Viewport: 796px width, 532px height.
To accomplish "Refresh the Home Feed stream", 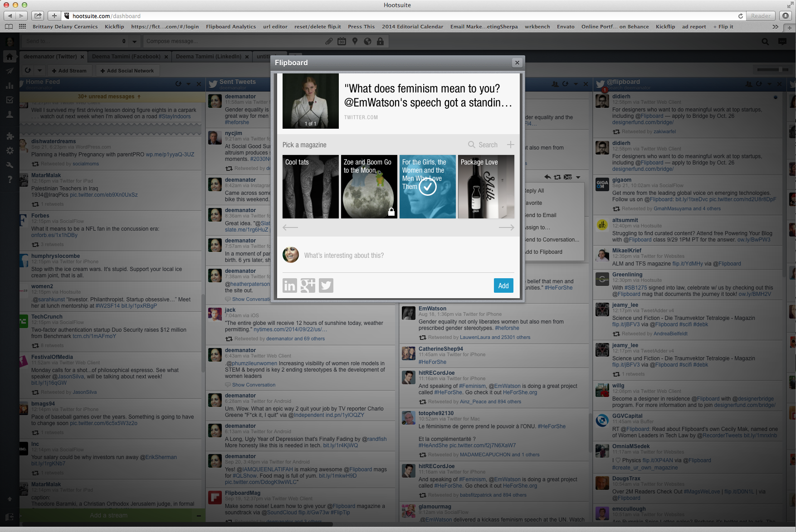I will (x=178, y=84).
